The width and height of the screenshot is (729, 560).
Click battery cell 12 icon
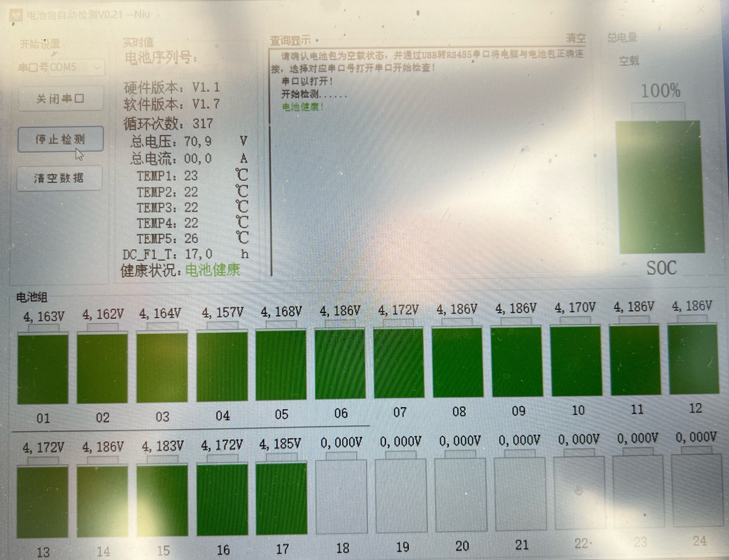coord(694,359)
